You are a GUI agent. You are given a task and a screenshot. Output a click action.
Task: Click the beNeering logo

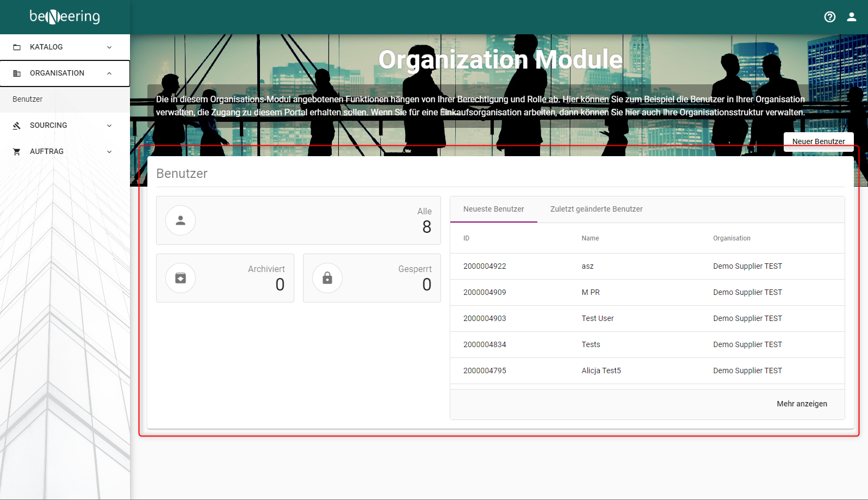coord(65,17)
